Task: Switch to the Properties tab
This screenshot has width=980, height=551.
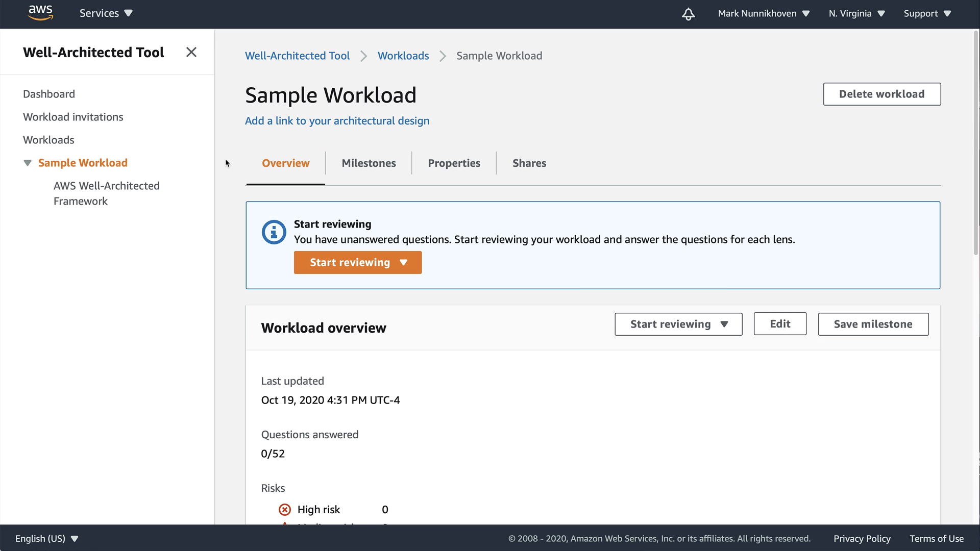Action: click(454, 163)
